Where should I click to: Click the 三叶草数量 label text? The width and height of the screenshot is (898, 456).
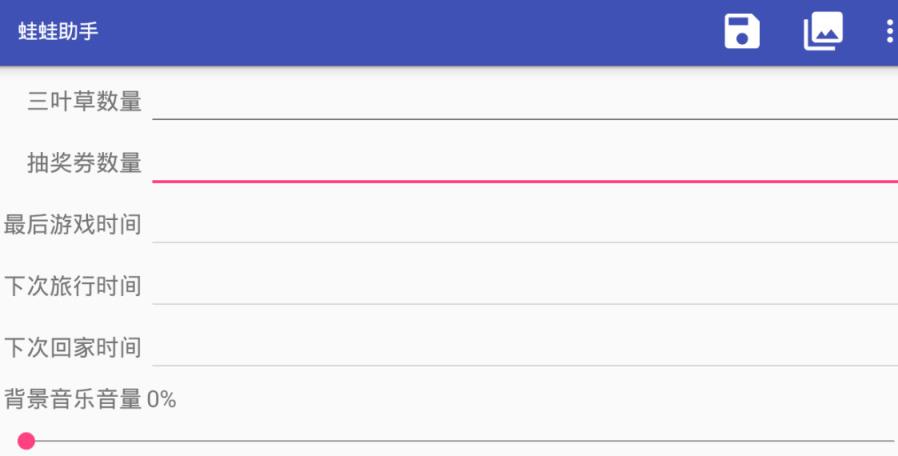click(x=84, y=101)
